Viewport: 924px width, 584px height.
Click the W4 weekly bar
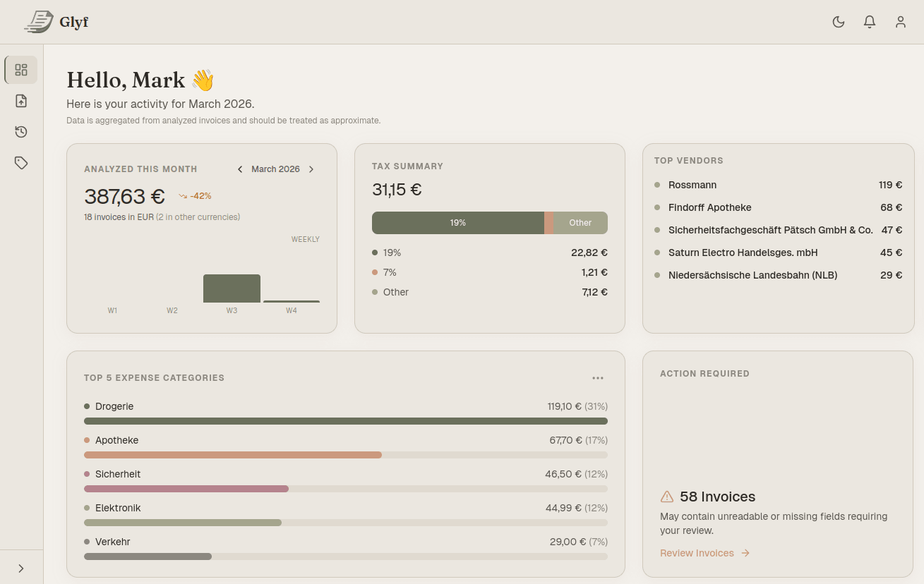(292, 301)
